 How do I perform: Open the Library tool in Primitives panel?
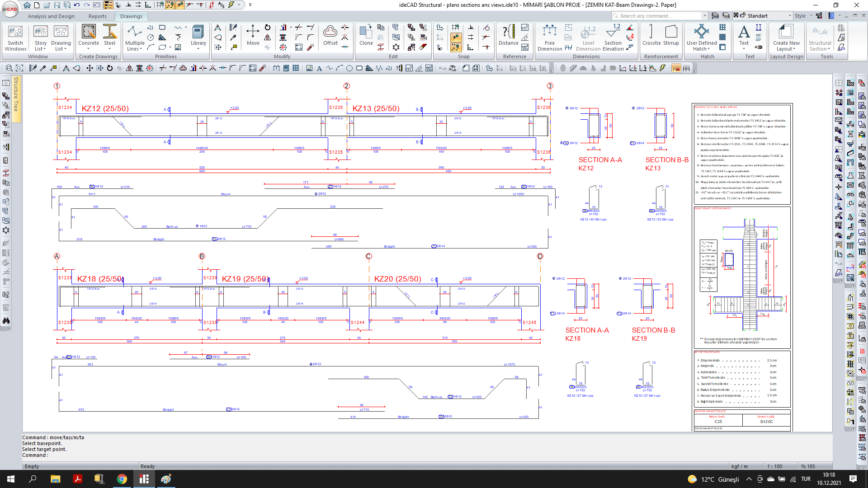point(198,35)
